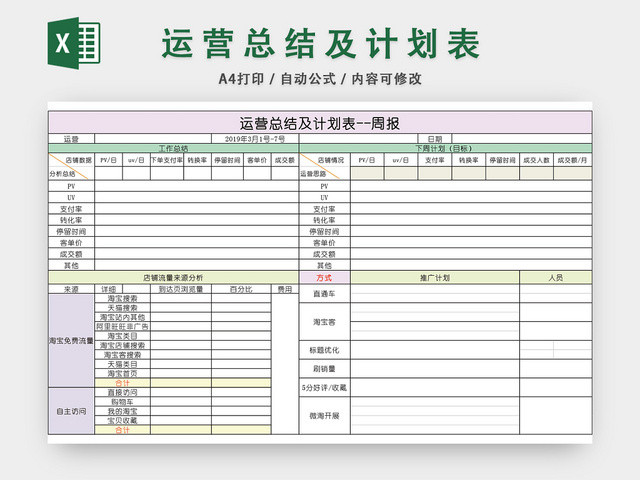Select the 淘宝站内其他 row
This screenshot has width=640, height=480.
(122, 318)
